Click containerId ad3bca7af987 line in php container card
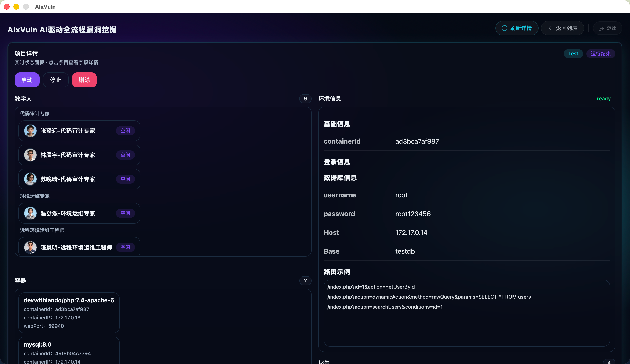630x364 pixels. tap(56, 309)
